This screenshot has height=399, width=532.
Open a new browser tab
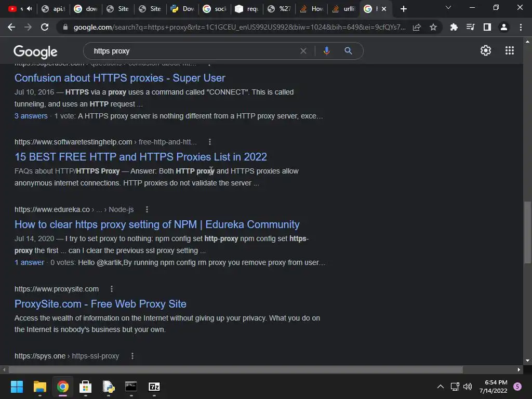pyautogui.click(x=403, y=9)
